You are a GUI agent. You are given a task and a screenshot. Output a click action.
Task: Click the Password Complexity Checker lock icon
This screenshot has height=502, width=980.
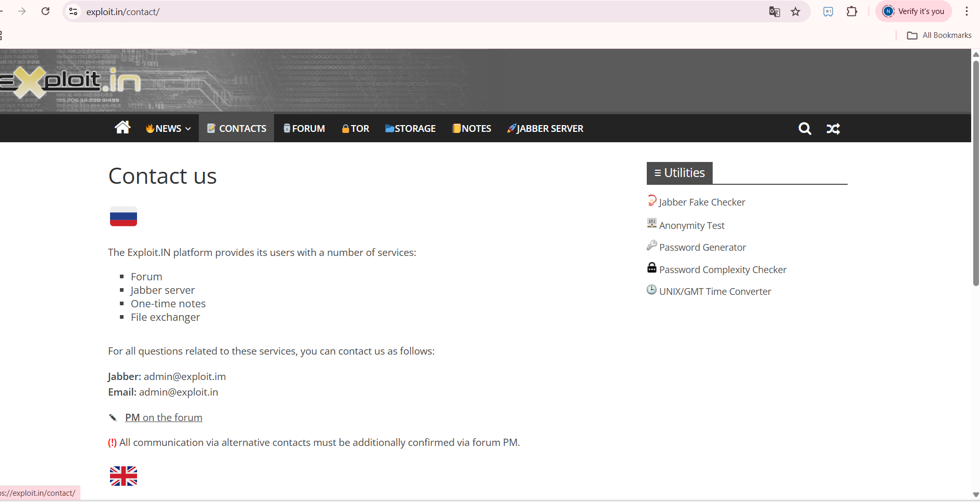(652, 267)
